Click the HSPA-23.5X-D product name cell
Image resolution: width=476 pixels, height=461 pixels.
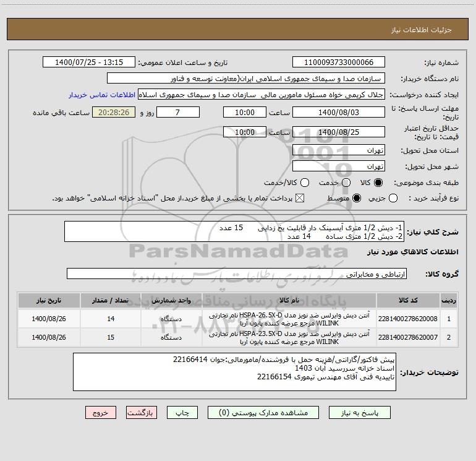coord(289,337)
